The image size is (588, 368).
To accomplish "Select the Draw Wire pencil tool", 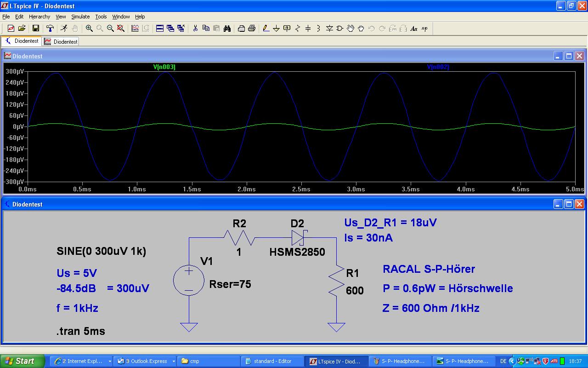I will [266, 29].
